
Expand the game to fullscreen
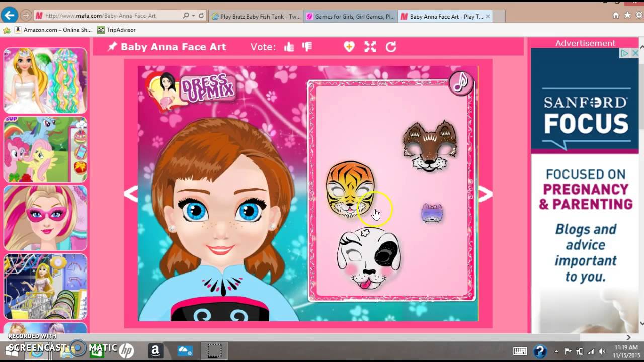click(x=370, y=47)
